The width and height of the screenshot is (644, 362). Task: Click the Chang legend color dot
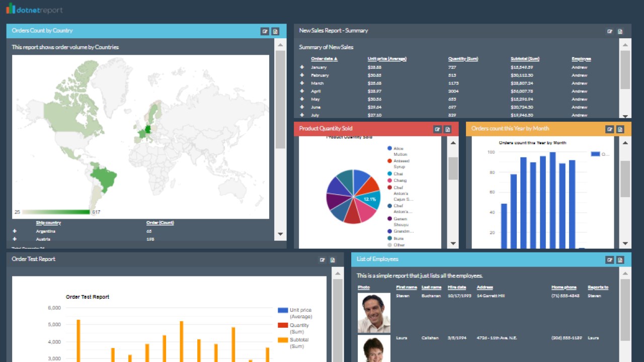click(x=389, y=180)
